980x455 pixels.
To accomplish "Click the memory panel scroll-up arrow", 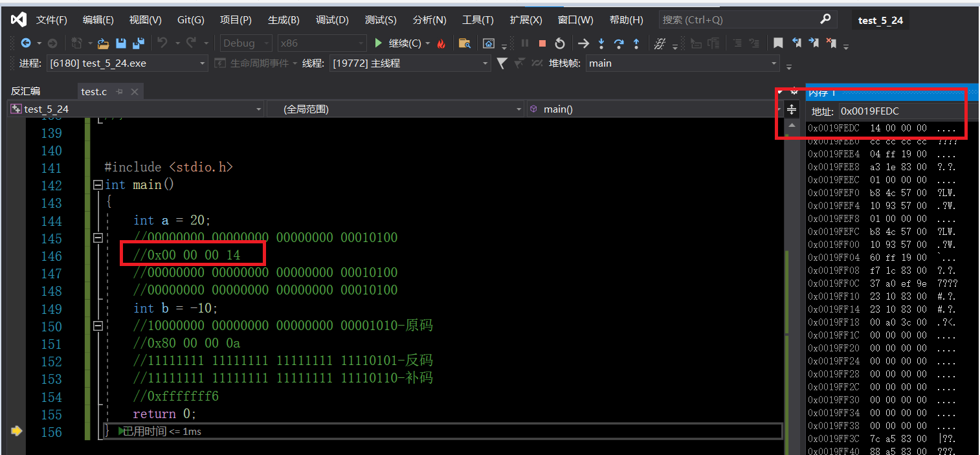I will [x=792, y=125].
